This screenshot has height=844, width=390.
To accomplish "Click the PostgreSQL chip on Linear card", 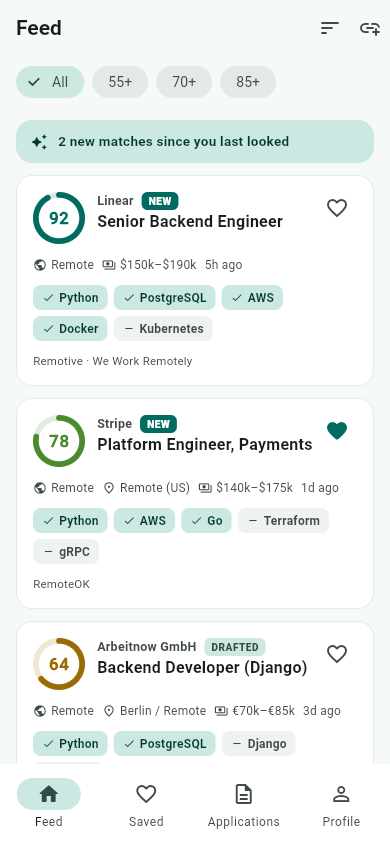I will pyautogui.click(x=165, y=298).
